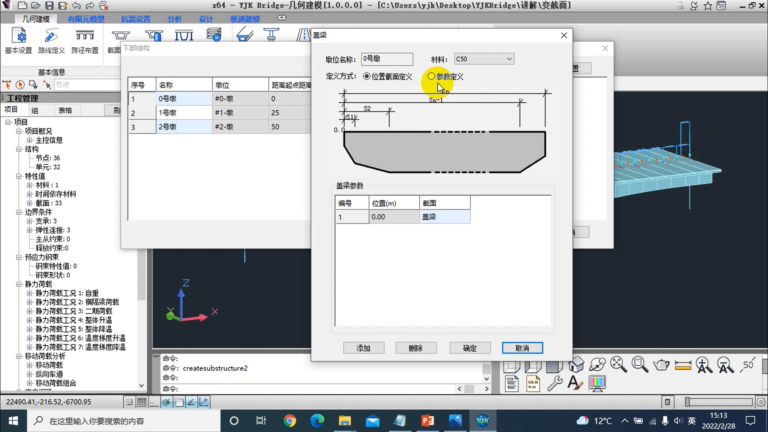The width and height of the screenshot is (768, 432).
Task: Click the zoom extents magnifier icon
Action: (x=619, y=364)
